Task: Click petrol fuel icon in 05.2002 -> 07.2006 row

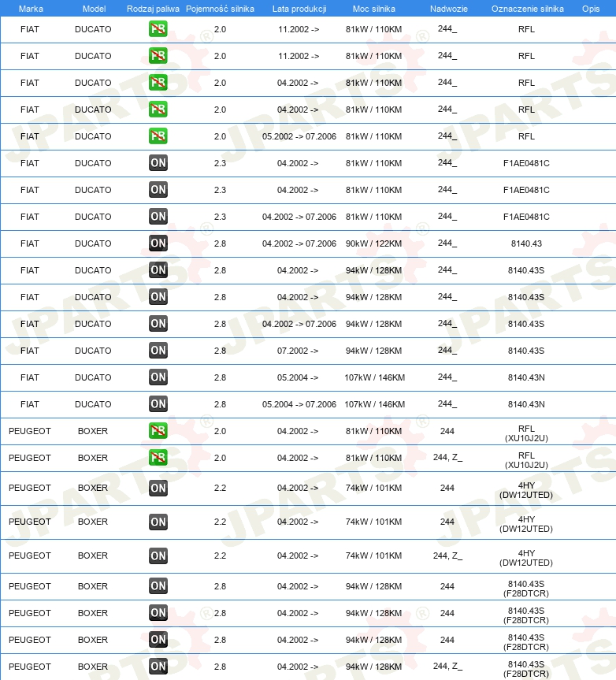Action: pos(158,136)
